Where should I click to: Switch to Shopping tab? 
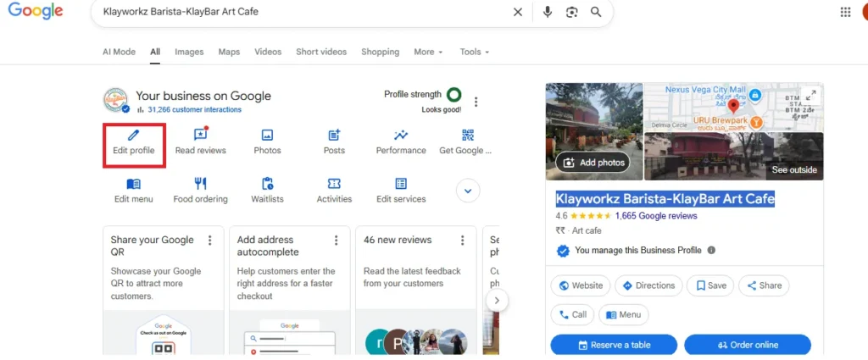point(381,52)
